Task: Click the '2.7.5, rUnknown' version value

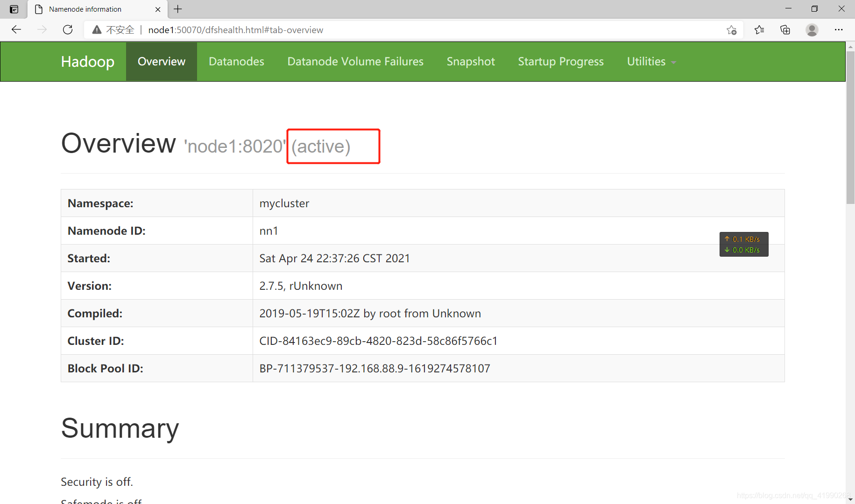Action: [301, 286]
